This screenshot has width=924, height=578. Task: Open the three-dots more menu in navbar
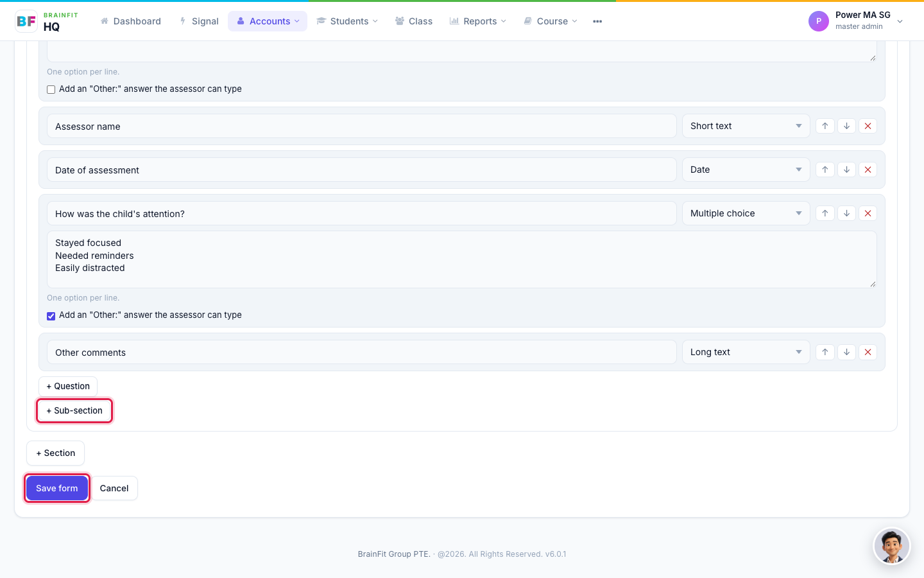(x=597, y=21)
